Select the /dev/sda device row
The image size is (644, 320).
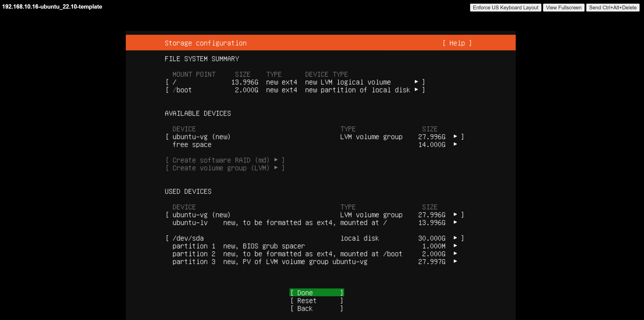point(315,238)
